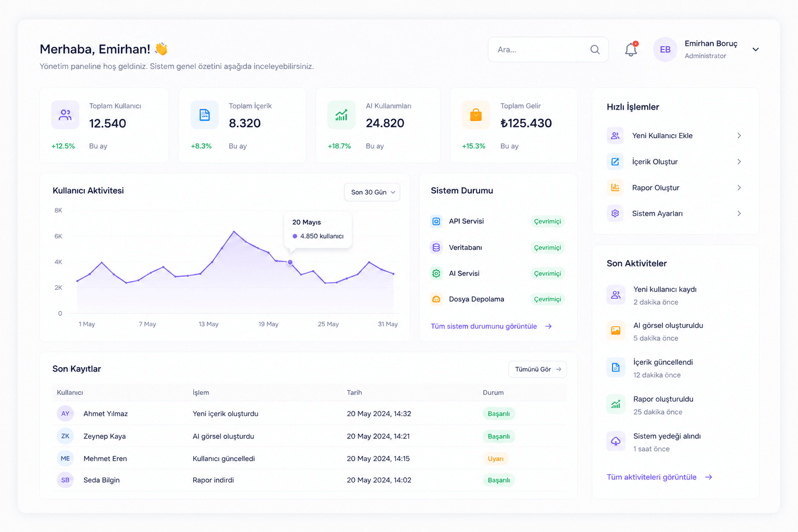Select İçerik Oluştur quick action
Viewport: 798px width, 532px height.
click(x=675, y=162)
